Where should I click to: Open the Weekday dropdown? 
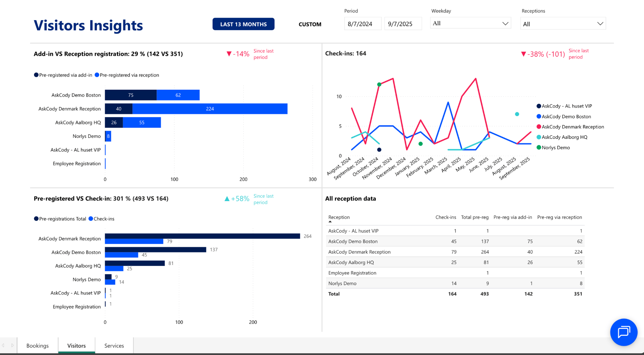[470, 23]
